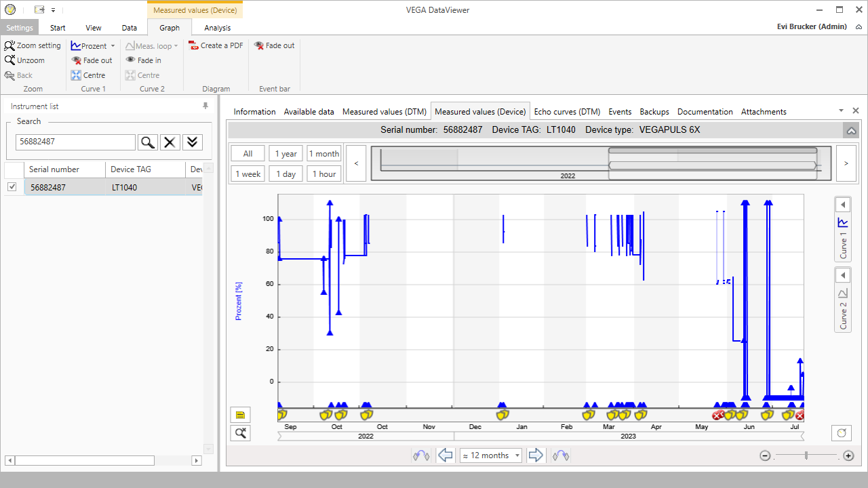Click the zoom-reset magnifier below the note icon

pyautogui.click(x=240, y=432)
